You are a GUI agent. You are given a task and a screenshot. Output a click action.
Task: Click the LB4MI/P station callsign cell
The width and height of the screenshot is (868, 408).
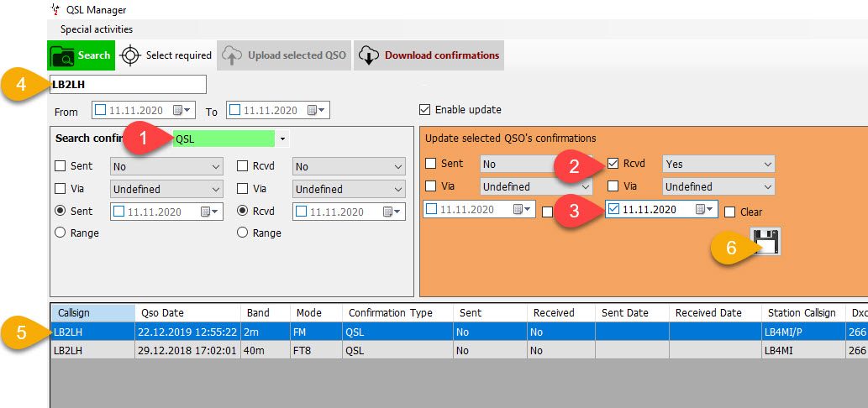803,332
